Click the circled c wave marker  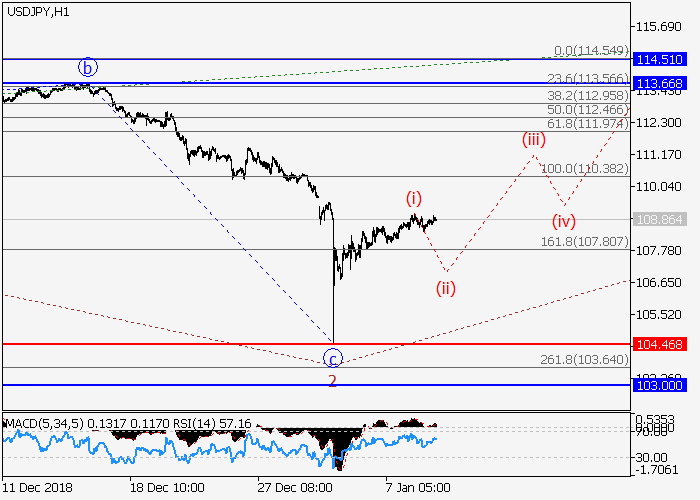[x=334, y=357]
